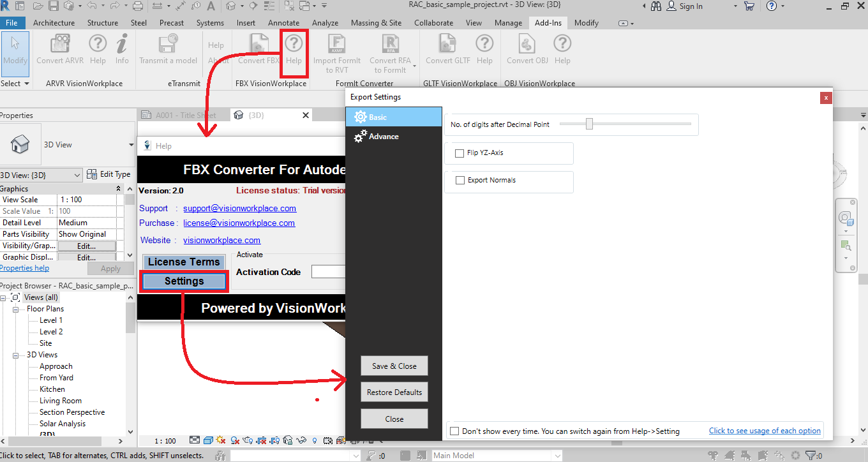
Task: Switch to the Manage ribbon tab
Action: click(508, 23)
